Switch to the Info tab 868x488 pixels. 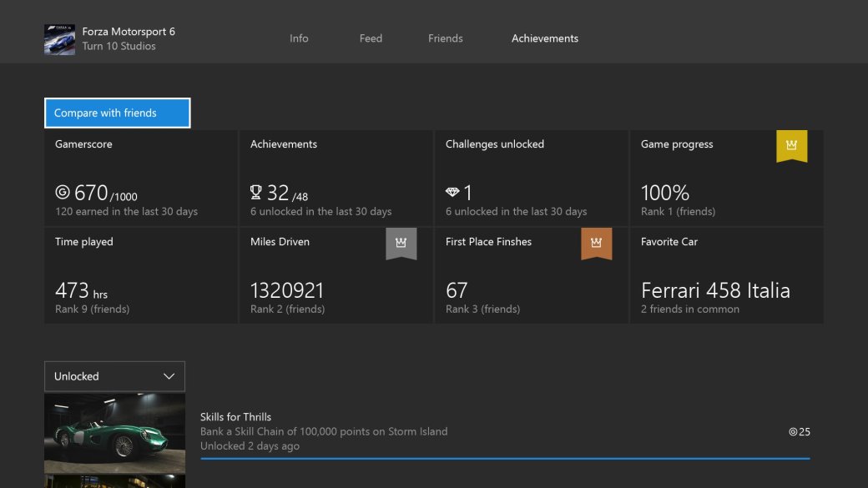(x=299, y=38)
